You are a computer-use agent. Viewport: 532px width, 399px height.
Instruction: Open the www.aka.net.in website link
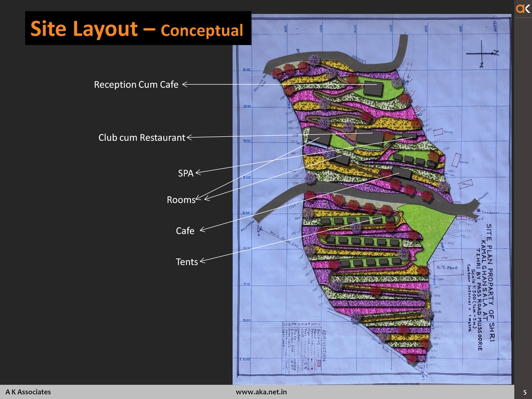click(x=261, y=392)
